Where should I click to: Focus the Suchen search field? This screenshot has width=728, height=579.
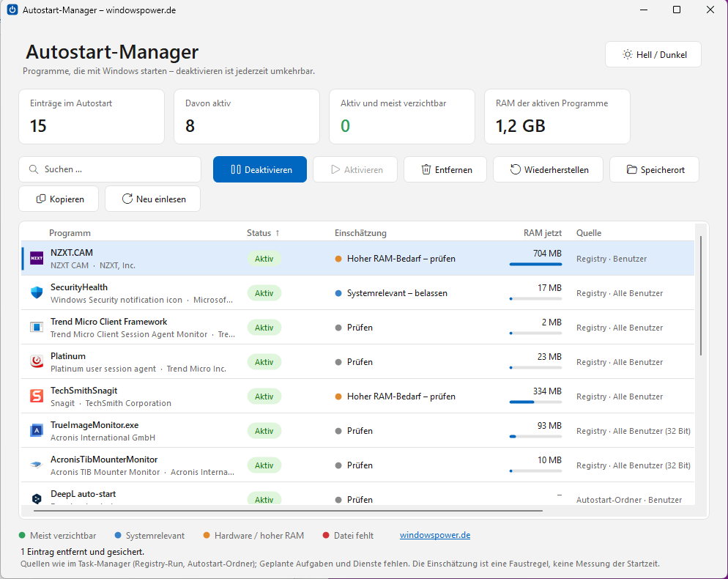110,169
